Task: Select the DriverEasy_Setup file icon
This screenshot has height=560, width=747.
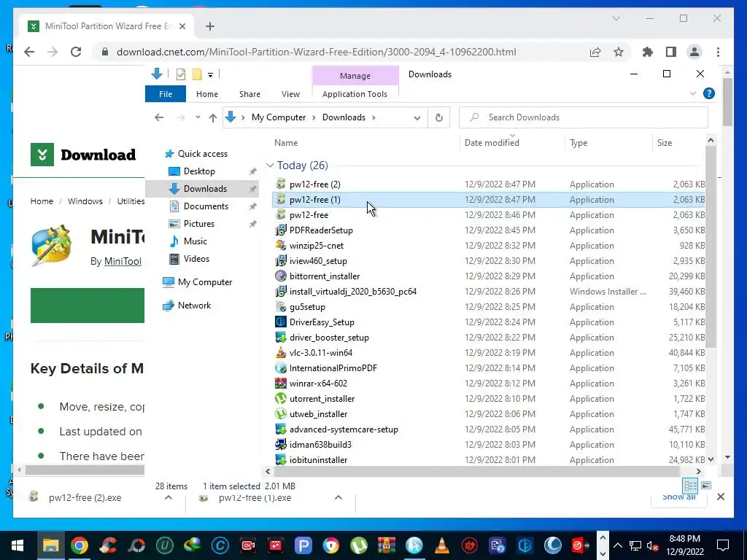Action: tap(281, 322)
